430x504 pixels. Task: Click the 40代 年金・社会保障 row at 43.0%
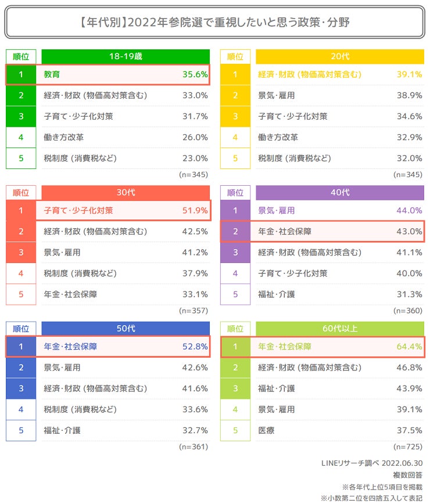(339, 231)
